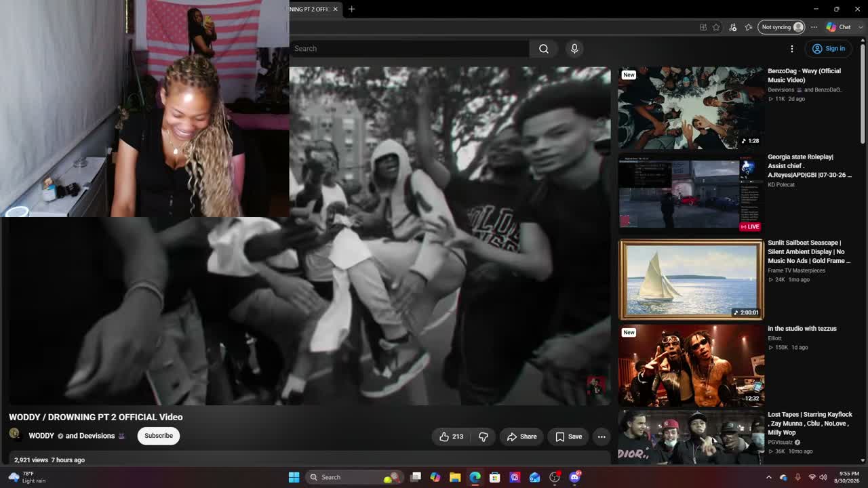Show hidden system tray icons
868x488 pixels.
tap(768, 477)
